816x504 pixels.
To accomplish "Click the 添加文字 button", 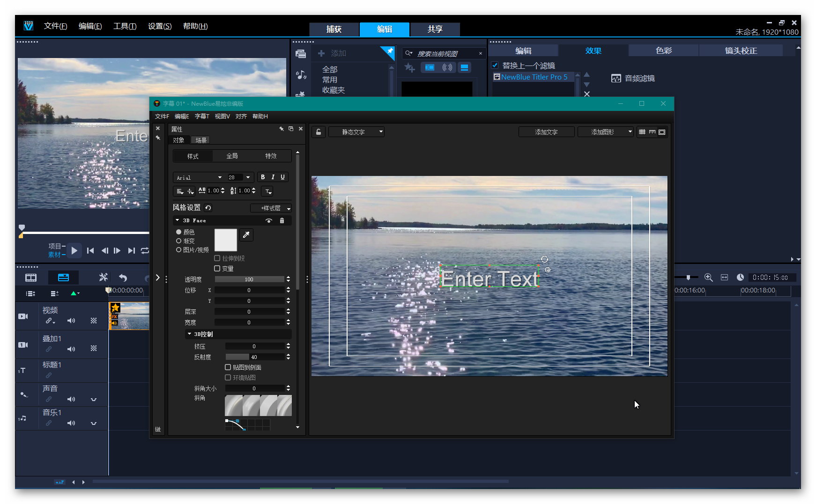I will (546, 132).
